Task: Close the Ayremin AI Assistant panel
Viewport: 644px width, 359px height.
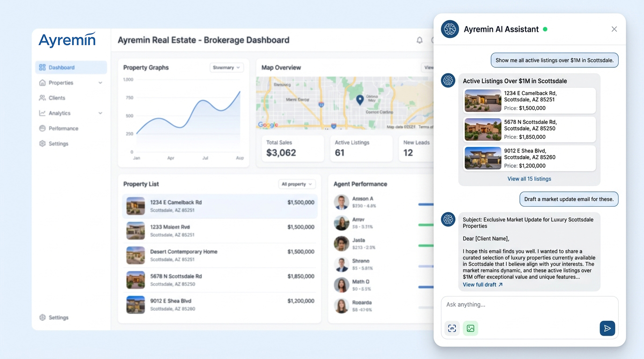Action: click(614, 29)
